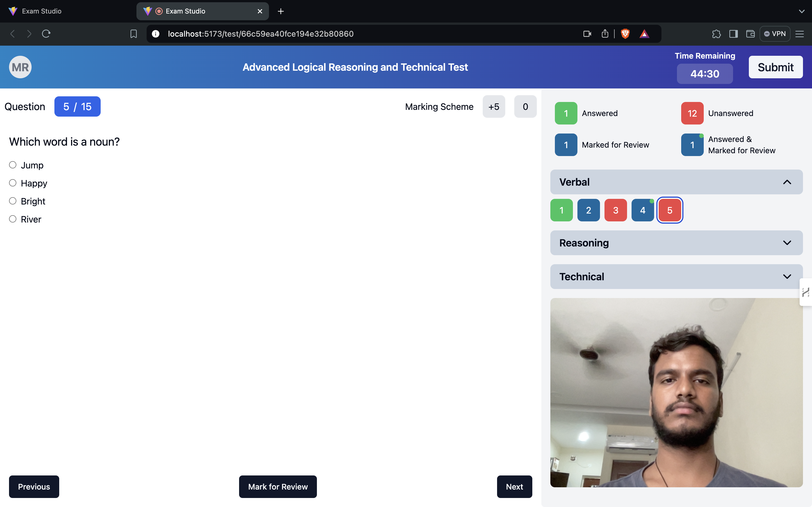
Task: Select the Happy radio button answer
Action: [x=12, y=183]
